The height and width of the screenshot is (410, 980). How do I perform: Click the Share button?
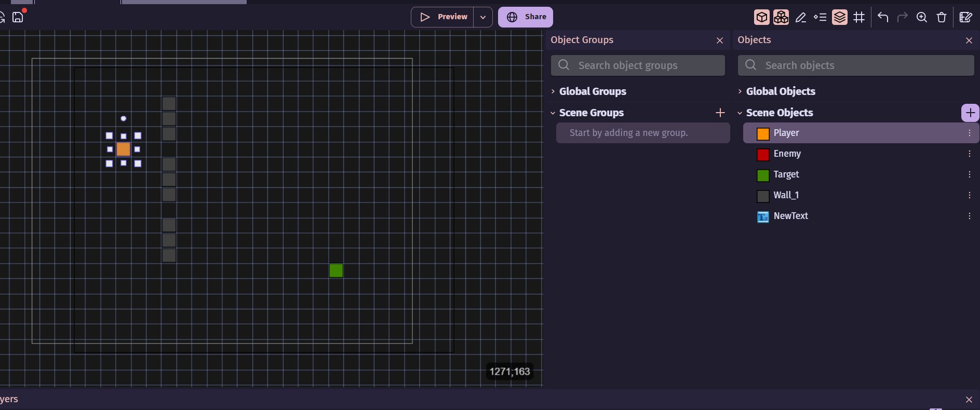tap(526, 17)
